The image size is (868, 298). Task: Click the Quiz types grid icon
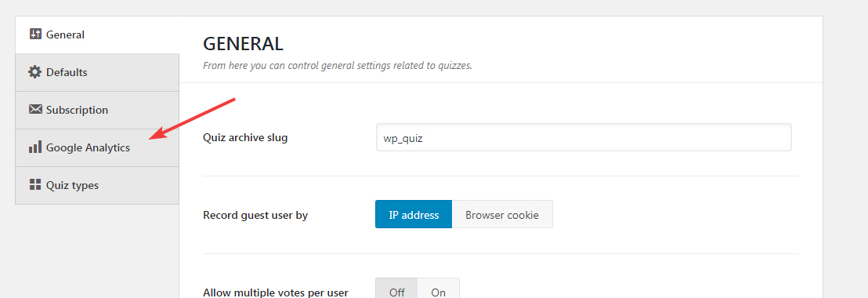35,184
